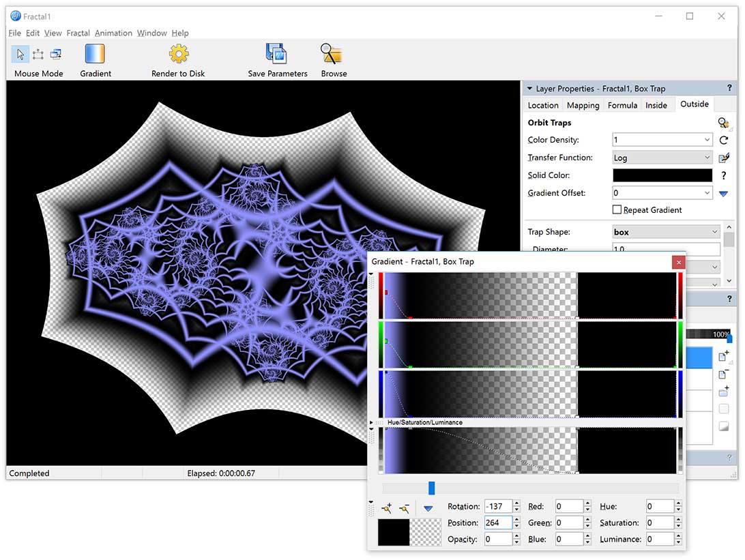
Task: Click the insert control point icon
Action: pyautogui.click(x=387, y=508)
